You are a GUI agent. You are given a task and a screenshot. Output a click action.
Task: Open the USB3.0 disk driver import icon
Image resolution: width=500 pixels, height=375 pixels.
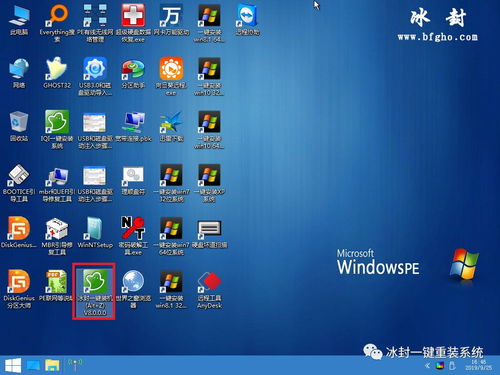click(95, 77)
